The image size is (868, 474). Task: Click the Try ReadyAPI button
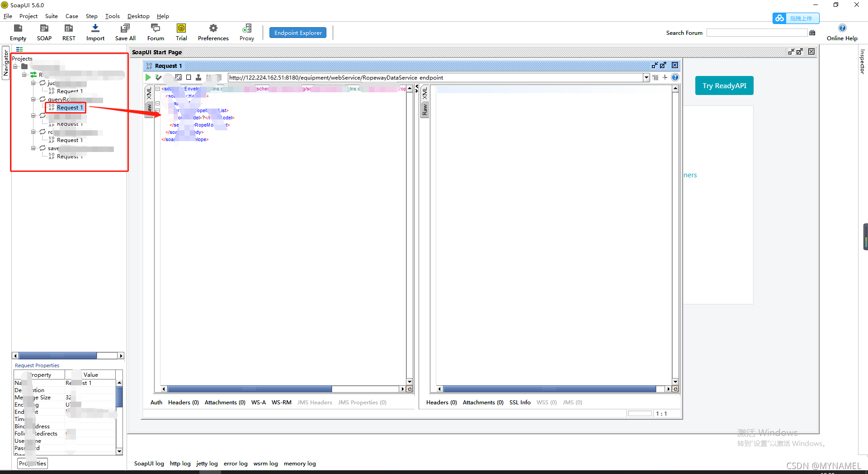(x=724, y=85)
